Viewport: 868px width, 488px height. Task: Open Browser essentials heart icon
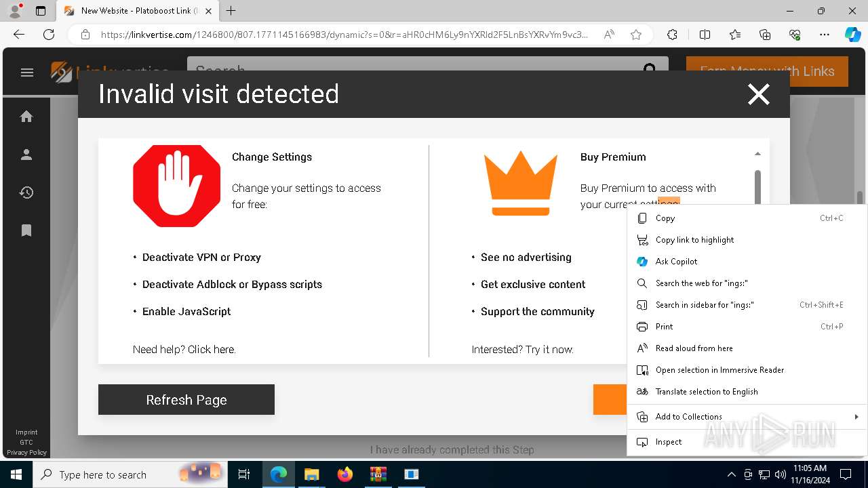795,35
